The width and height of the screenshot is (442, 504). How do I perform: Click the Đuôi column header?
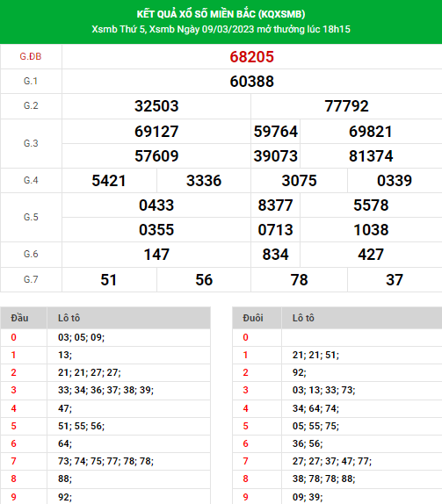(x=253, y=318)
